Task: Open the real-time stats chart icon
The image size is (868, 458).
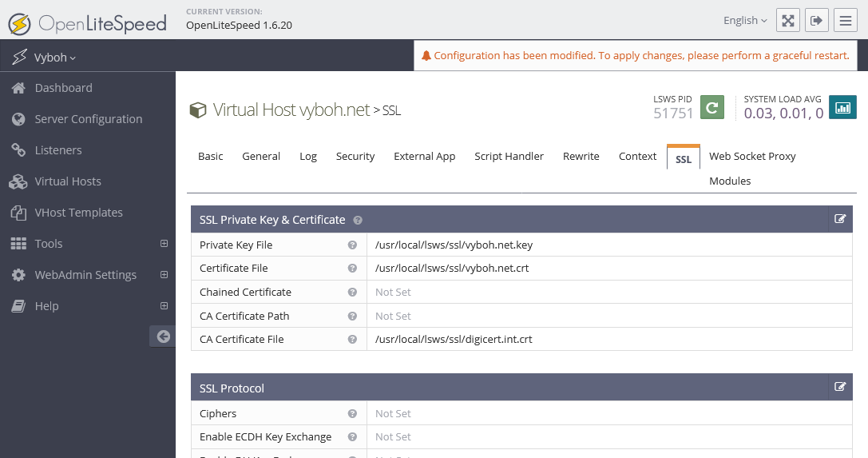Action: (842, 107)
